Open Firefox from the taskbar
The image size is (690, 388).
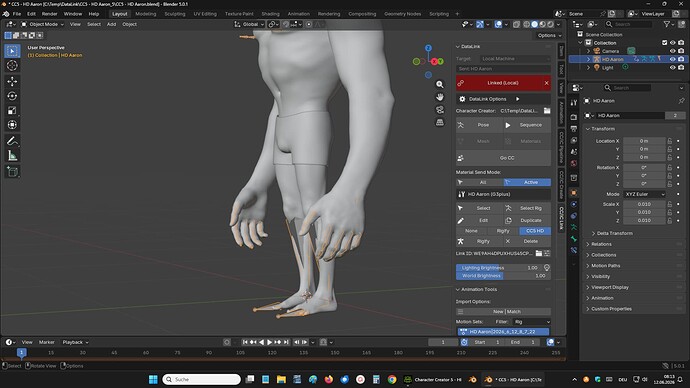[x=329, y=379]
